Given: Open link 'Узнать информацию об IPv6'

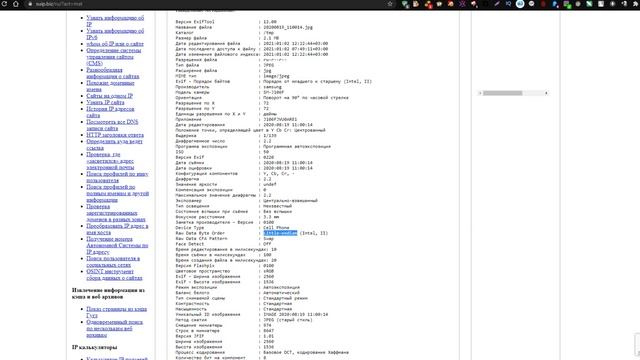Looking at the screenshot, I should tap(115, 34).
